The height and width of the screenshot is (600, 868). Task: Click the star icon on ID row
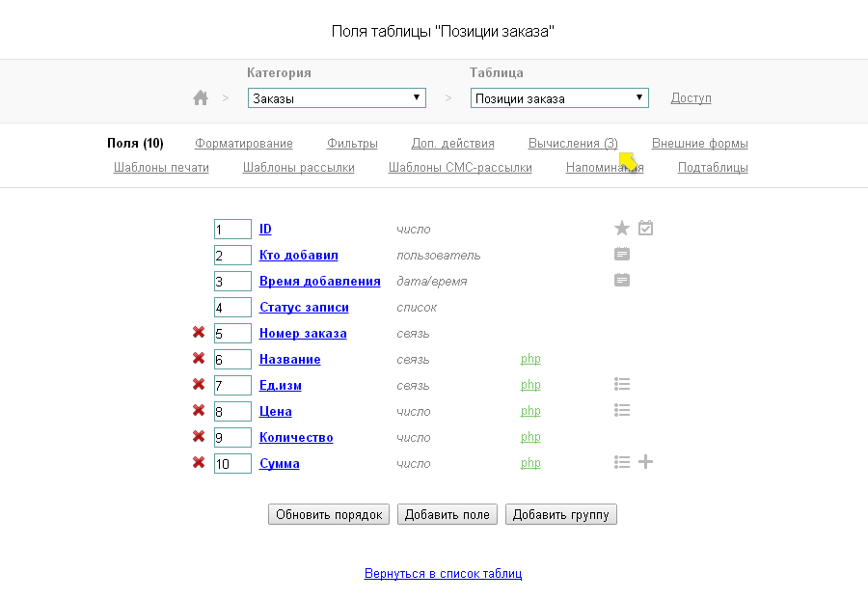(x=622, y=229)
